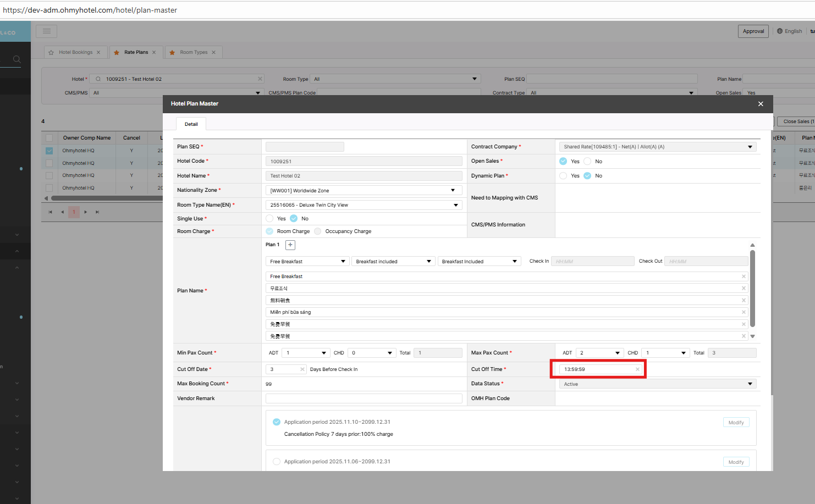Click the Vendor Remark input field
The image size is (815, 504).
click(364, 398)
